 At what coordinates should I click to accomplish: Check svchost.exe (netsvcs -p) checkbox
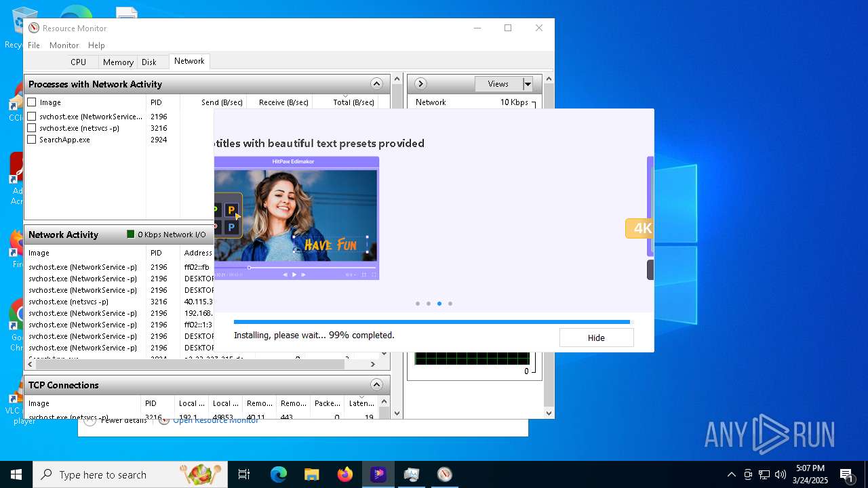(32, 128)
